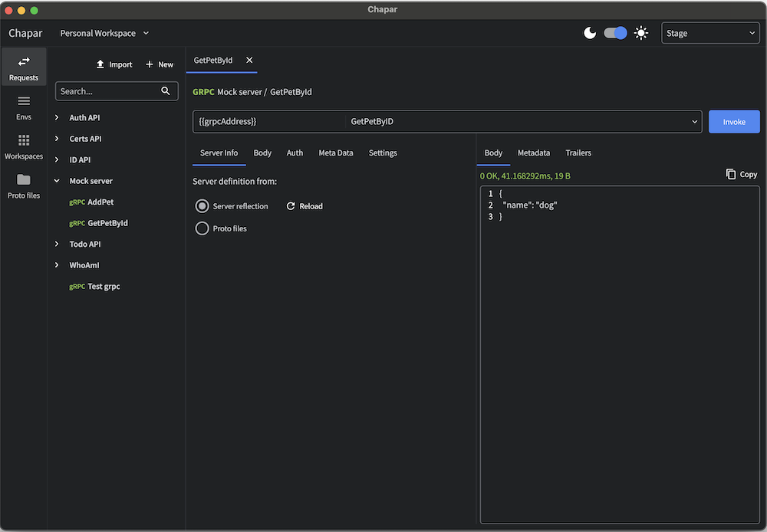This screenshot has width=767, height=532.
Task: Switch to the request Body tab
Action: point(262,153)
